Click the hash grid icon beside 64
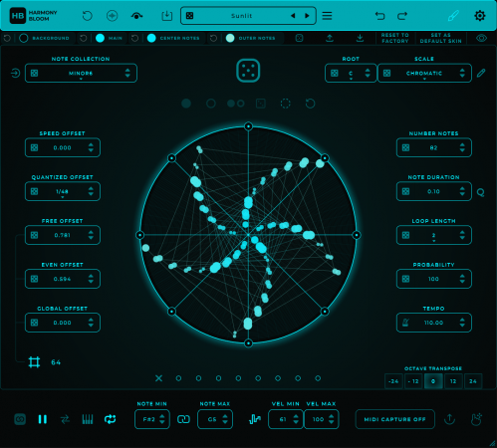 pos(34,362)
